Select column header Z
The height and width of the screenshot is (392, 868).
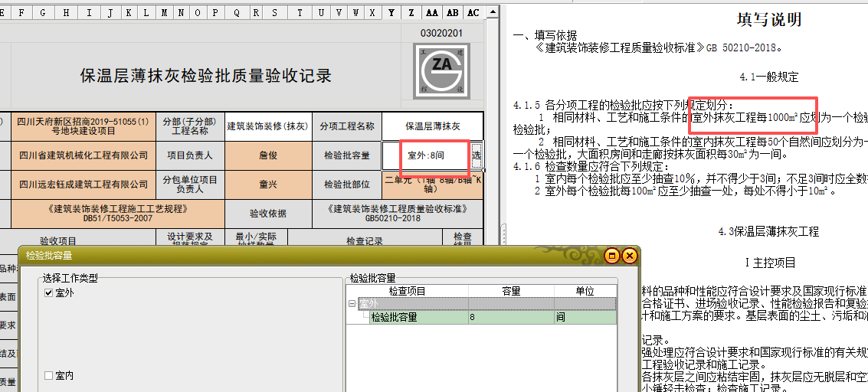coord(411,12)
